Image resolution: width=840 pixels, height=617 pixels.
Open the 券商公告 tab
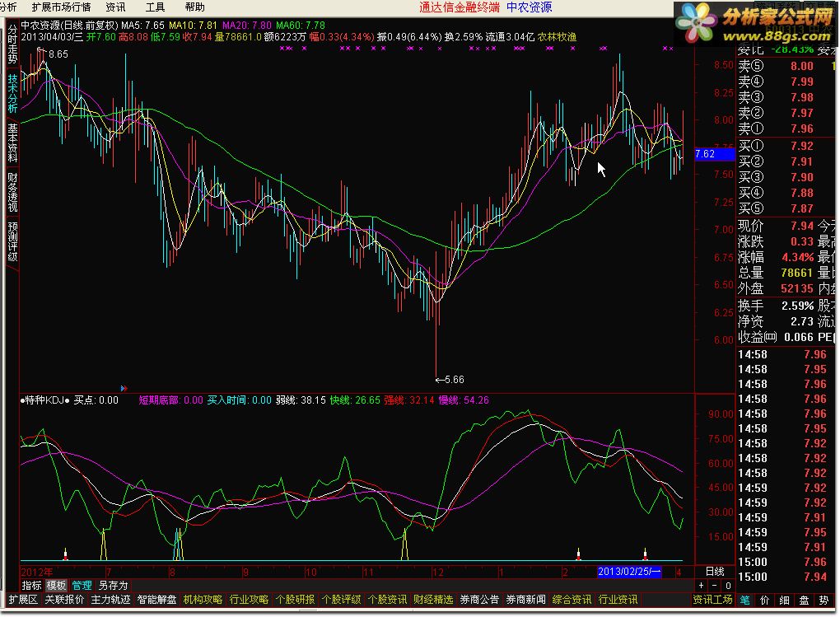pyautogui.click(x=479, y=600)
